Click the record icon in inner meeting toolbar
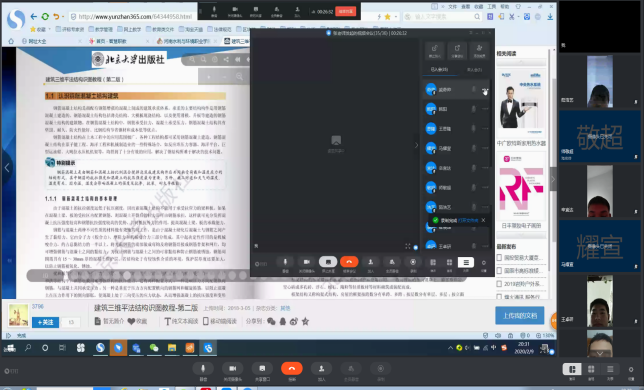 click(413, 262)
